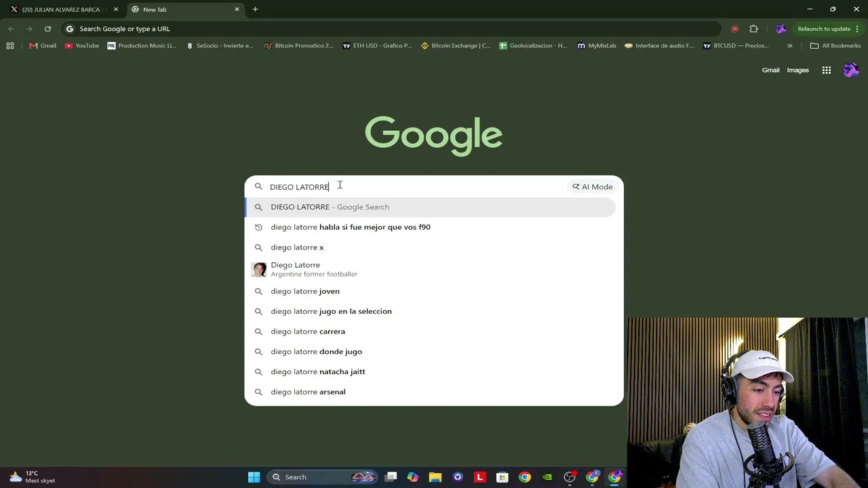Open the Bitcoin Exchange bookmark
This screenshot has width=868, height=488.
(x=456, y=45)
